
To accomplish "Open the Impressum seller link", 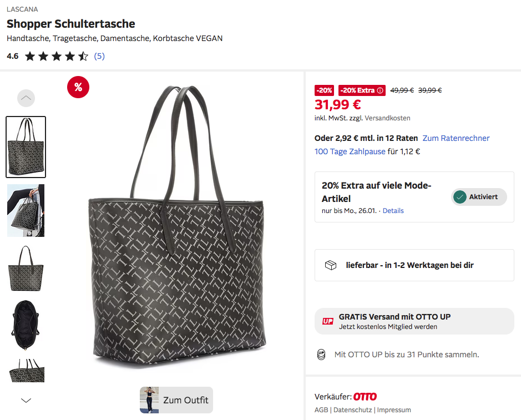I will [x=394, y=410].
